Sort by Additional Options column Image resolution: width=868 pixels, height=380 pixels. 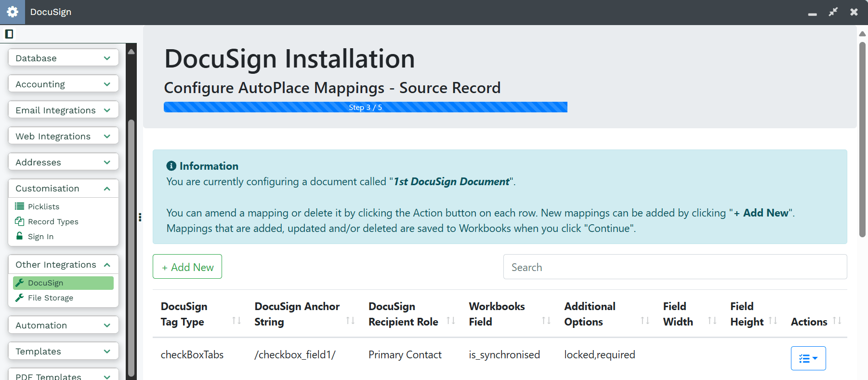(645, 321)
